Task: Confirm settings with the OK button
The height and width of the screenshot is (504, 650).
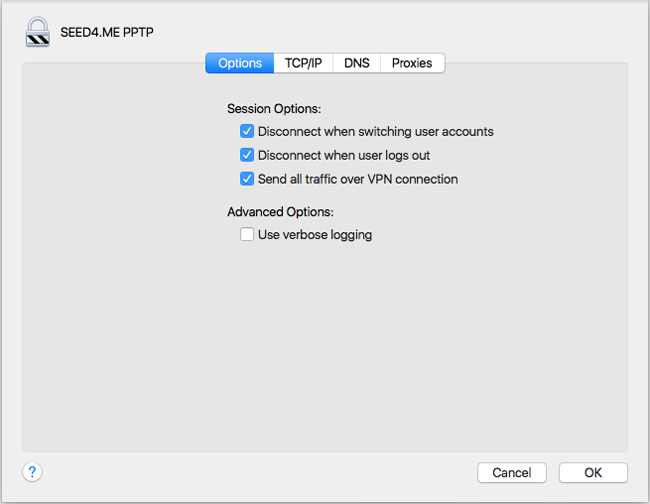Action: [x=593, y=472]
